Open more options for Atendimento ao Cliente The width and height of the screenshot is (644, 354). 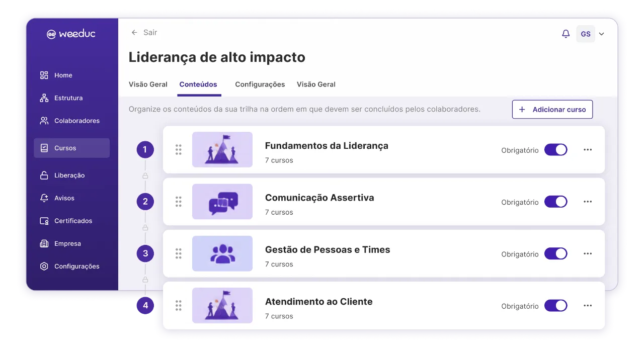pos(588,306)
